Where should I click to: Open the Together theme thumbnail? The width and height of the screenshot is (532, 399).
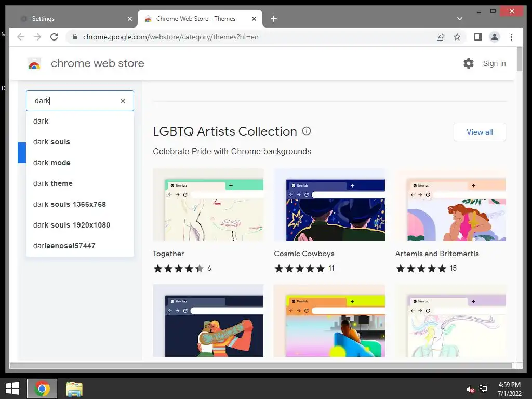pos(208,205)
